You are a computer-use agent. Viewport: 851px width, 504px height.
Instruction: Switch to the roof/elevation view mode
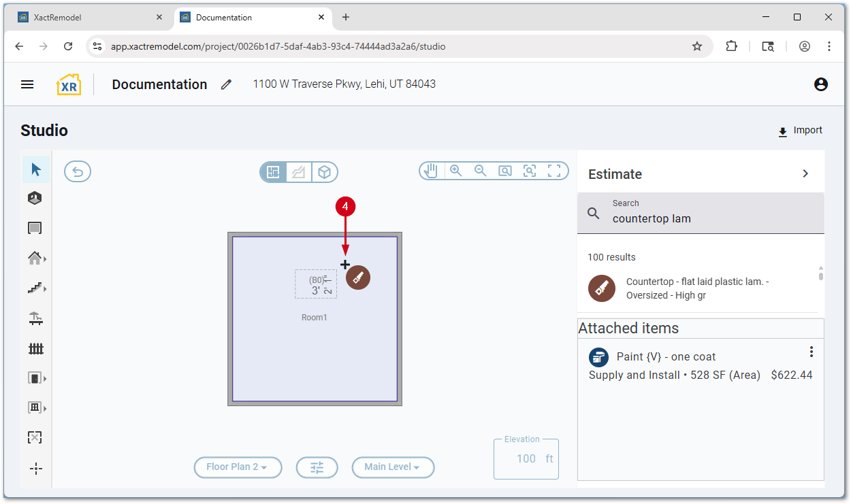299,172
